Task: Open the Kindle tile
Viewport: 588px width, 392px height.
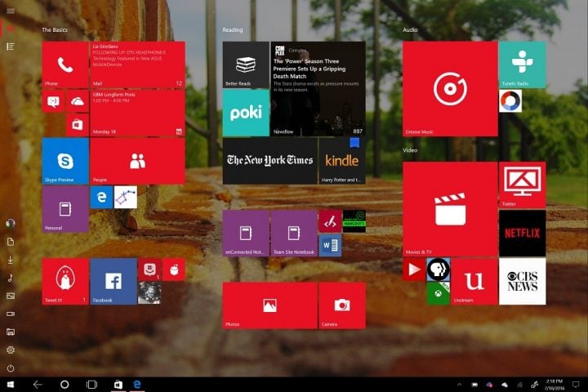Action: [x=341, y=161]
